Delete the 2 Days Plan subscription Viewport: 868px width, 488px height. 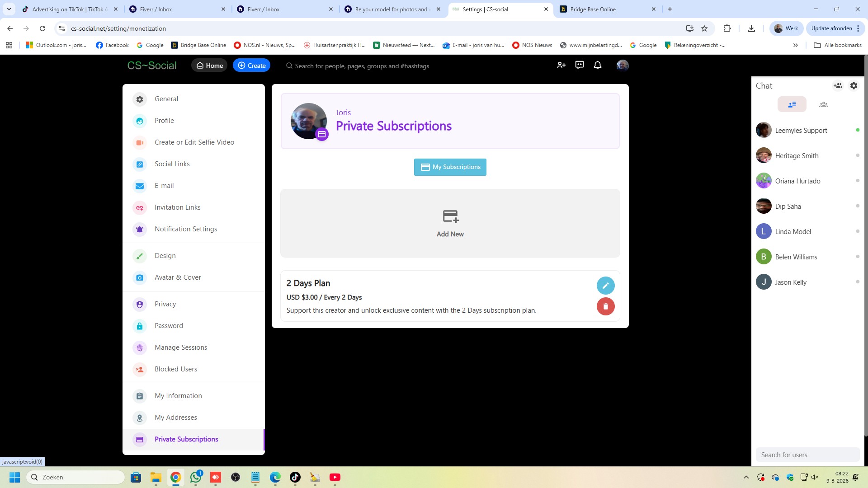(x=605, y=306)
